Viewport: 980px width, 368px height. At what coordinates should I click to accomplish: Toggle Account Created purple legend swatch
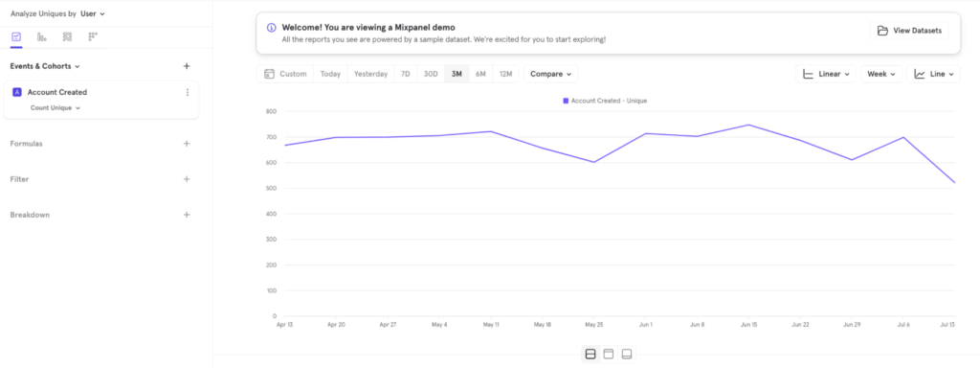[x=566, y=100]
